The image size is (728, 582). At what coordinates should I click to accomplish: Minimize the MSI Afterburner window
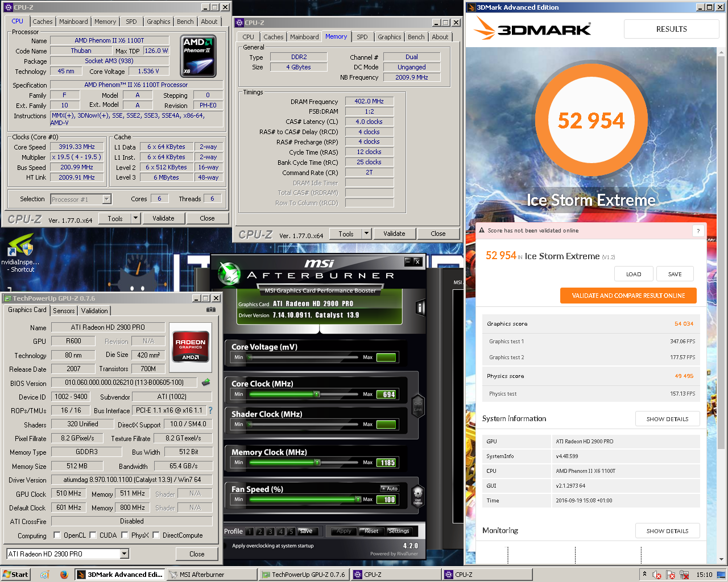[408, 261]
